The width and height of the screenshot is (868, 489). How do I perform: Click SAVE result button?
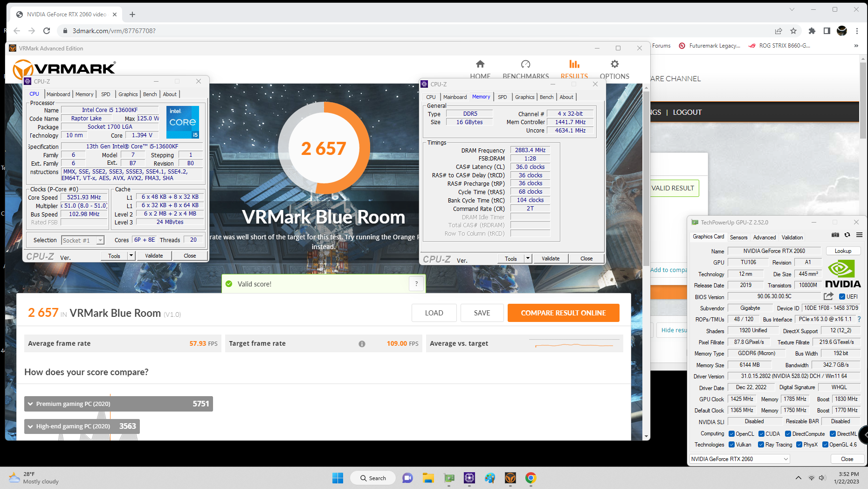(482, 313)
